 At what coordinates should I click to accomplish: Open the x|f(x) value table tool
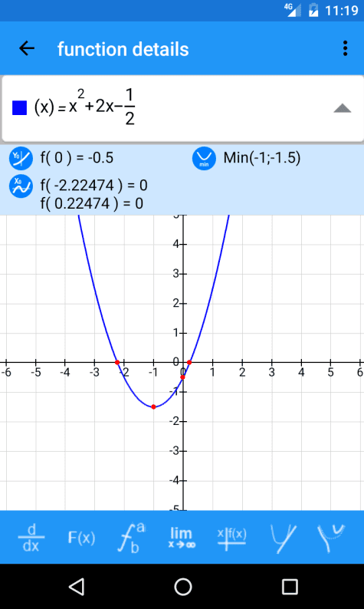point(231,538)
